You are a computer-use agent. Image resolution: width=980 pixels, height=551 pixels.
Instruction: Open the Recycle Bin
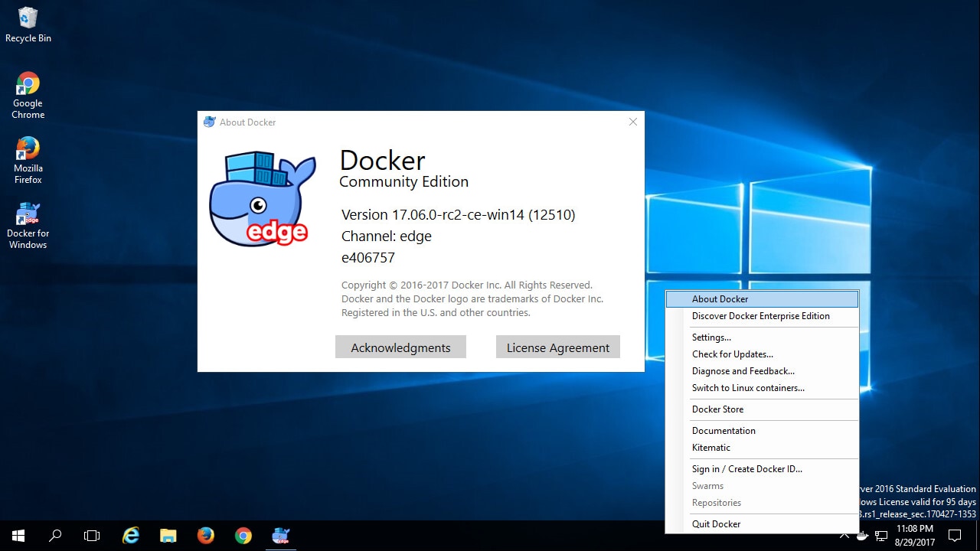click(x=28, y=19)
